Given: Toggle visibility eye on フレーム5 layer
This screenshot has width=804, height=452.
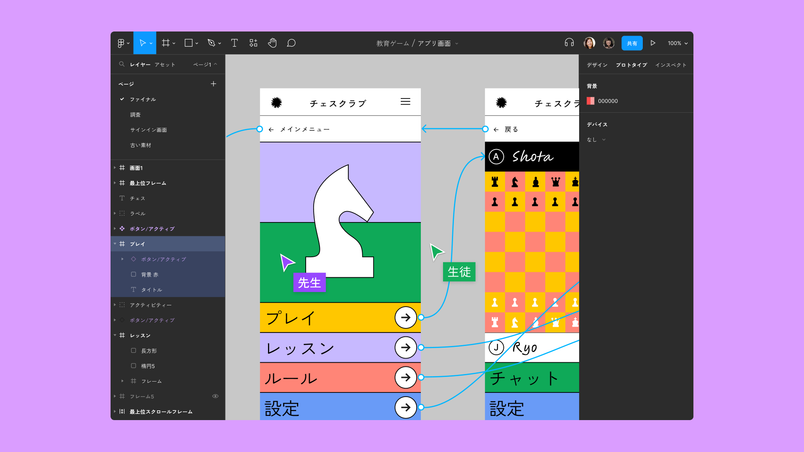Looking at the screenshot, I should pyautogui.click(x=215, y=396).
